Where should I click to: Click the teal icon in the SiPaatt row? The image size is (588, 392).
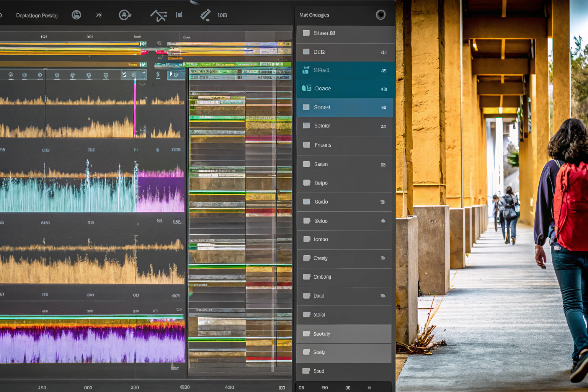click(x=306, y=70)
